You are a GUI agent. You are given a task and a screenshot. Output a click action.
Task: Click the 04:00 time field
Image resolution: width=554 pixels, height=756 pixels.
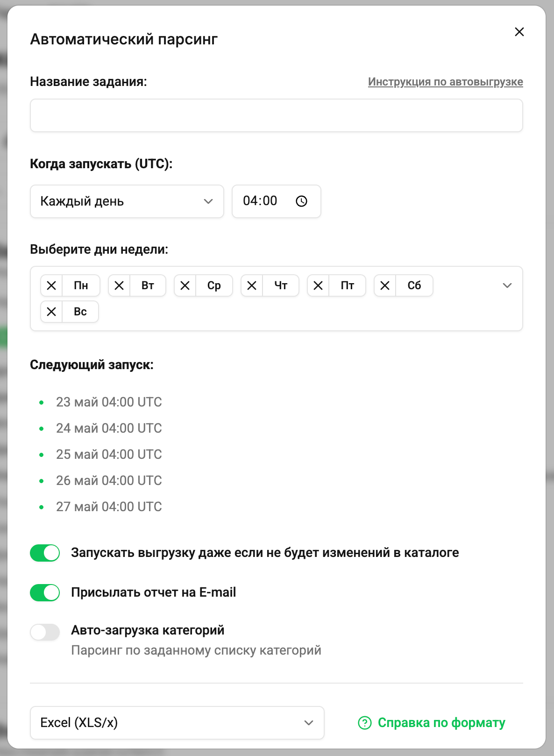pos(277,201)
